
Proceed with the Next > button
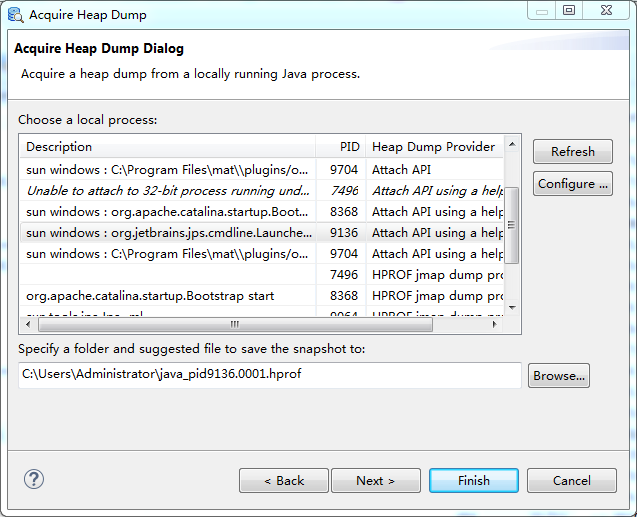pos(376,480)
